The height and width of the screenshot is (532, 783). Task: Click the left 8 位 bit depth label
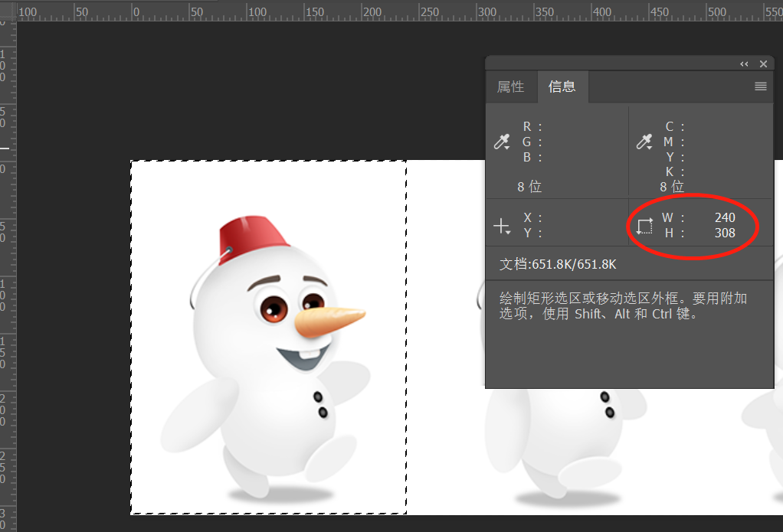click(529, 187)
